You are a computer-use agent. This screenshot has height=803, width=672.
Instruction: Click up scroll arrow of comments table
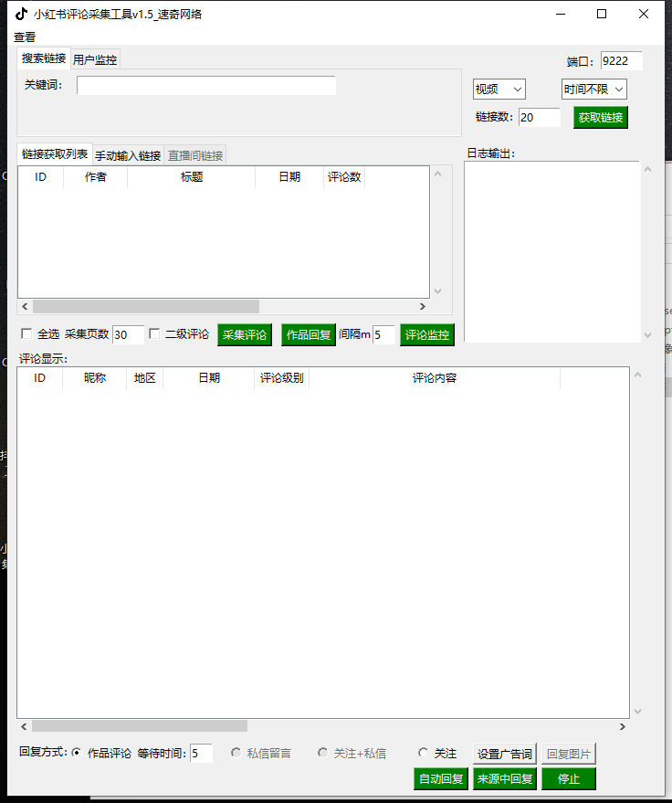[637, 375]
